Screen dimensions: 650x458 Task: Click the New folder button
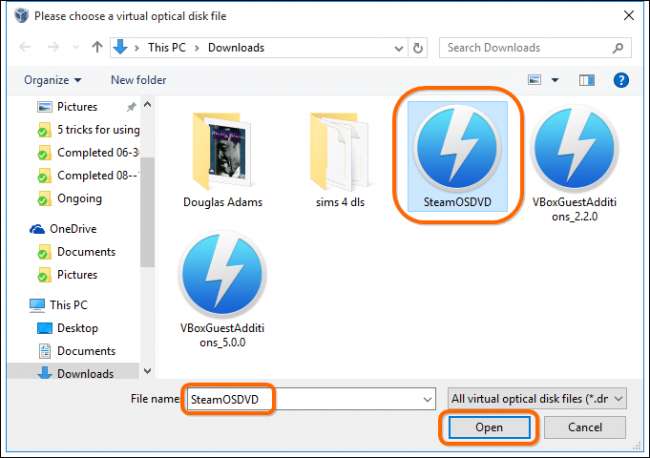click(138, 80)
